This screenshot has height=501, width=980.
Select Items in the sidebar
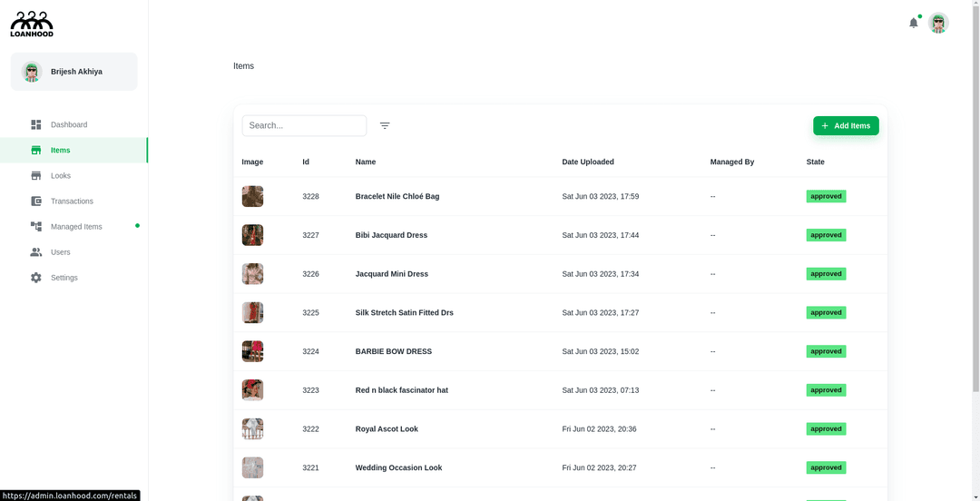73,150
